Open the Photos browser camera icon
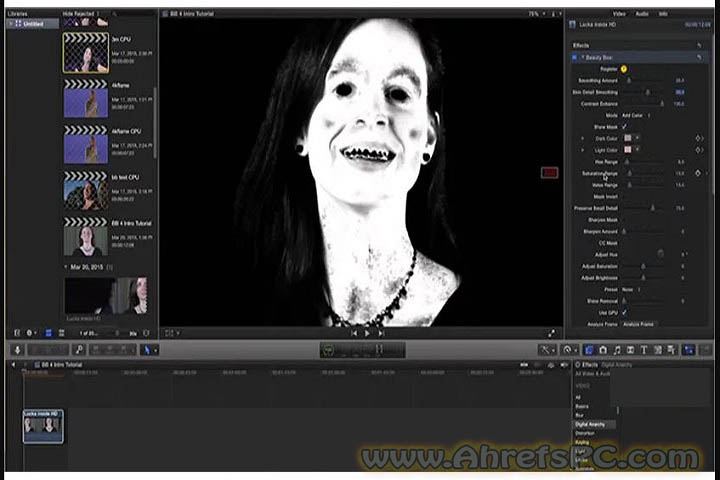720x480 pixels. [603, 350]
